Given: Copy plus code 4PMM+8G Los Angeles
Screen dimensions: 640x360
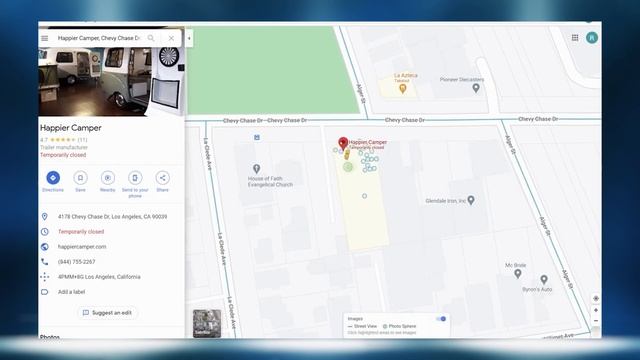Looking at the screenshot, I should (99, 277).
